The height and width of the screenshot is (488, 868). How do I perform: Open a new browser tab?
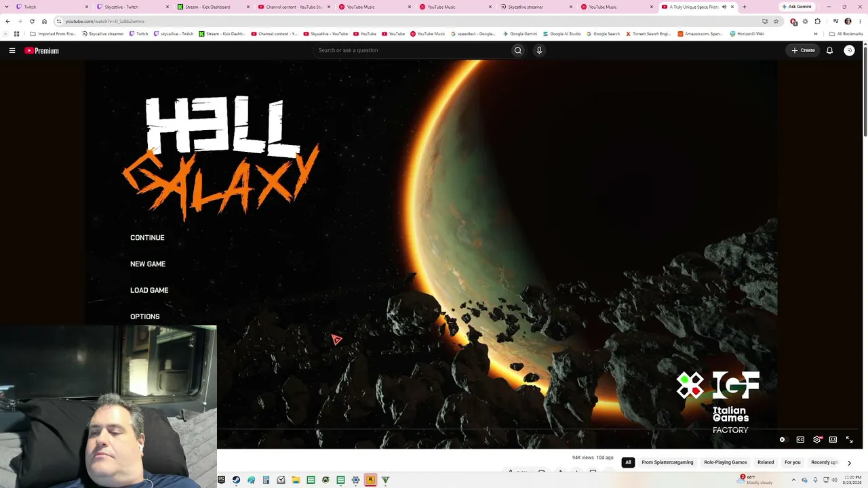tap(744, 7)
